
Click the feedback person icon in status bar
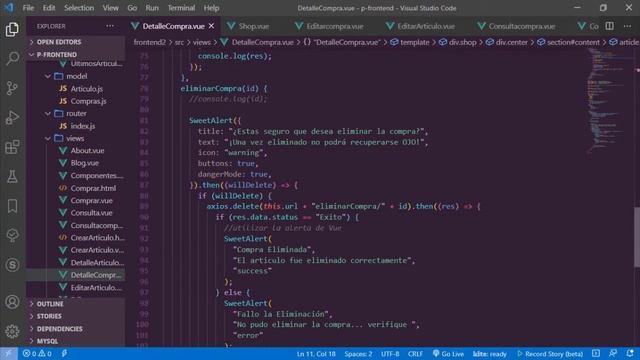pyautogui.click(x=613, y=353)
